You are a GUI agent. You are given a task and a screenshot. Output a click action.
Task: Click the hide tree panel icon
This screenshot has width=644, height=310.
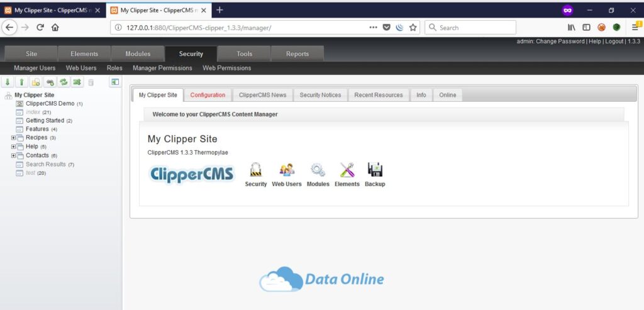115,82
